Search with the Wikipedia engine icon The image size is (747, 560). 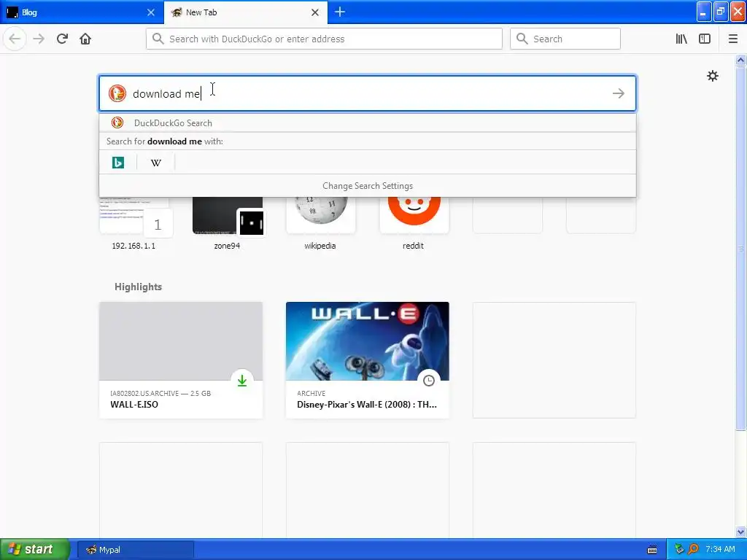point(156,163)
